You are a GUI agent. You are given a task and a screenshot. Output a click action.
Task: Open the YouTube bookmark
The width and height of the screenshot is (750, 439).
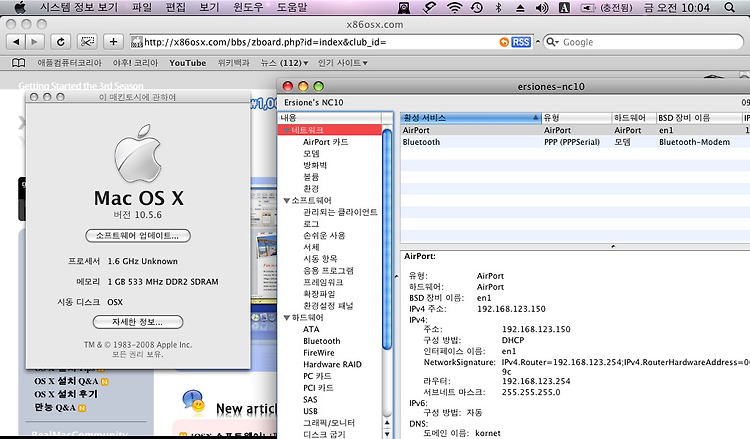tap(188, 63)
